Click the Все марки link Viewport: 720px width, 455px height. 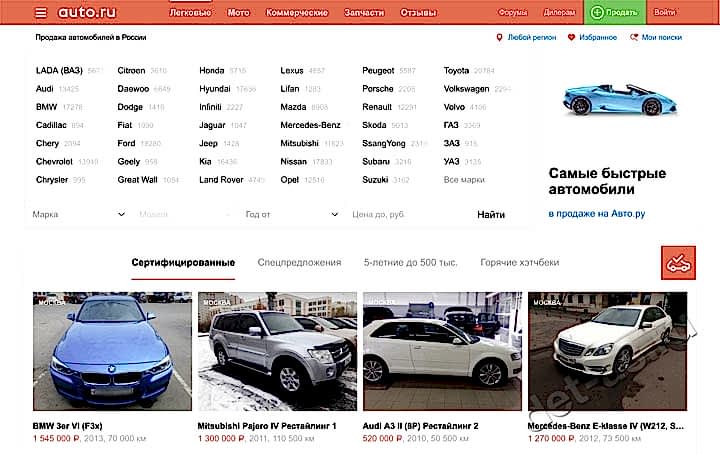coord(464,180)
